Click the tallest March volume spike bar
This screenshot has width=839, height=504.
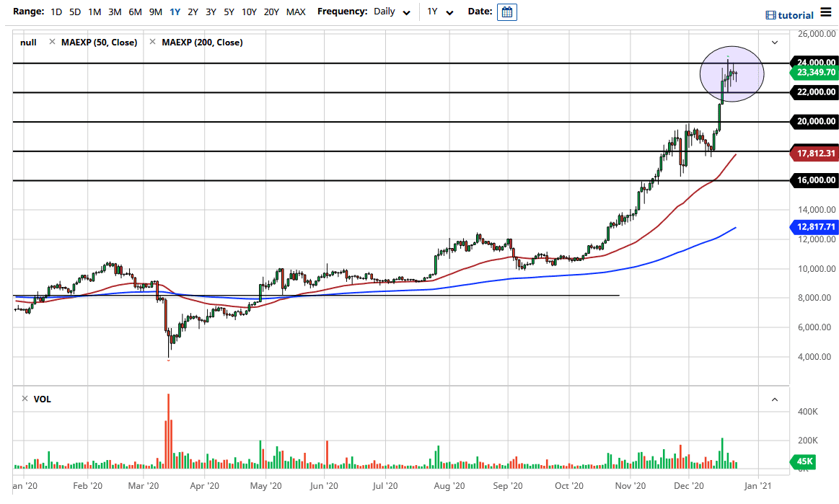(x=169, y=431)
